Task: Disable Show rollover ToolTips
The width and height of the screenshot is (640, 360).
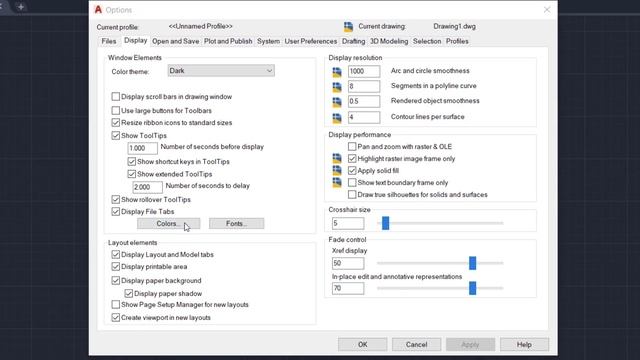Action: click(116, 200)
